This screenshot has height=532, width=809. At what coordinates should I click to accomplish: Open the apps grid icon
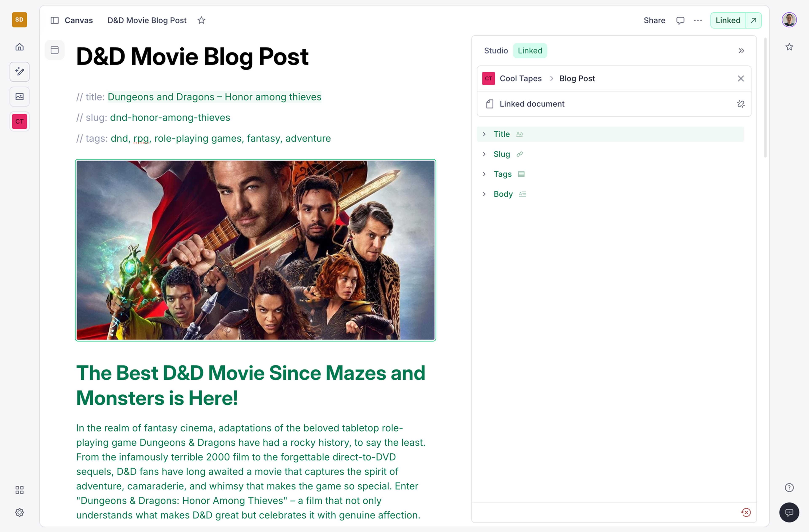(19, 490)
